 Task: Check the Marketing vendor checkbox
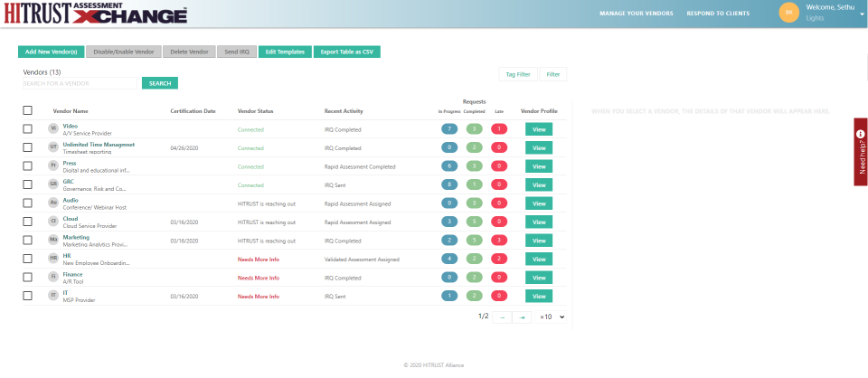tap(28, 241)
